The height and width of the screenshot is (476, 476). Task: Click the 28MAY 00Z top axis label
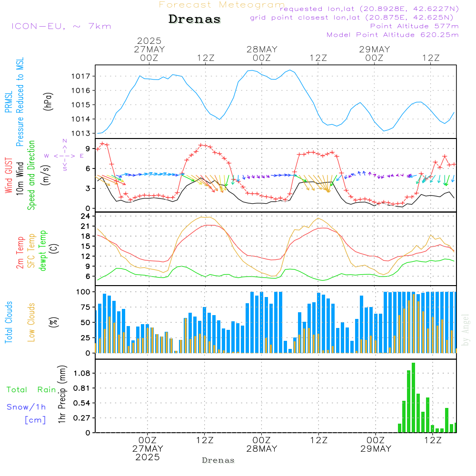[x=262, y=53]
